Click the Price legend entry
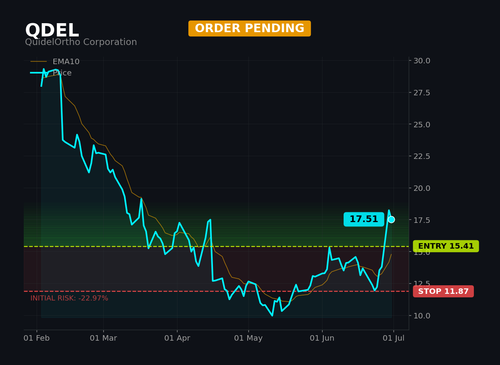This screenshot has width=500, height=365. pos(51,73)
